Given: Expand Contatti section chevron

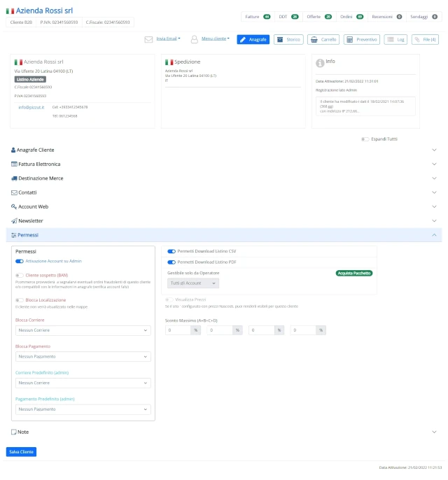Looking at the screenshot, I should (434, 192).
